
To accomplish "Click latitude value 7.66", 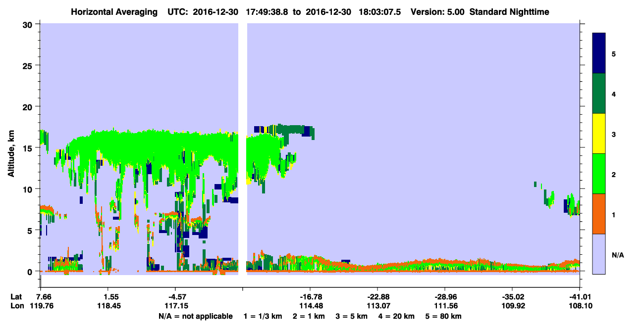I will pos(44,297).
